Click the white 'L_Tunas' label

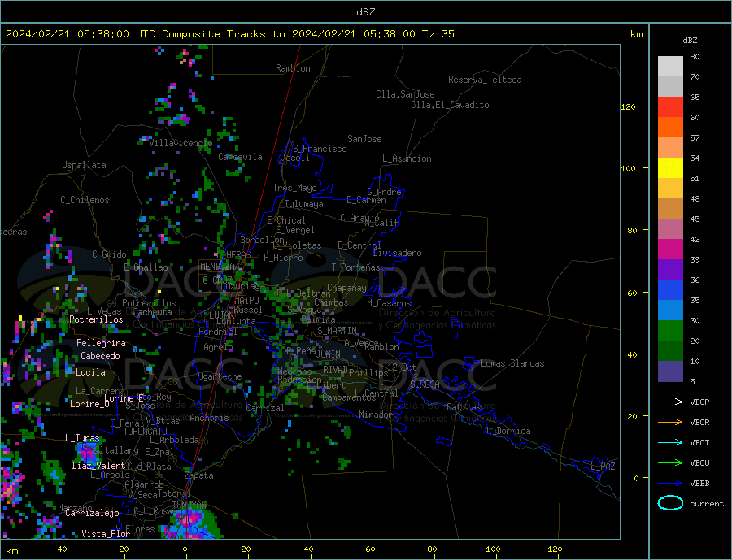click(x=82, y=438)
